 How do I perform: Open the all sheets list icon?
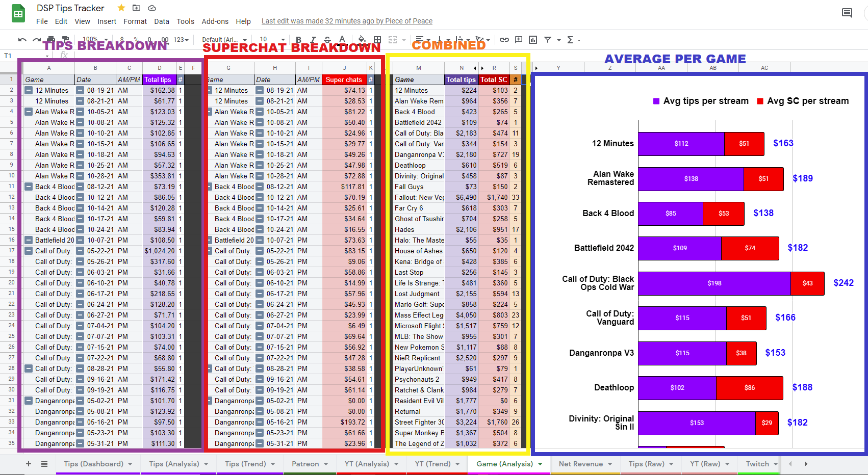[44, 464]
